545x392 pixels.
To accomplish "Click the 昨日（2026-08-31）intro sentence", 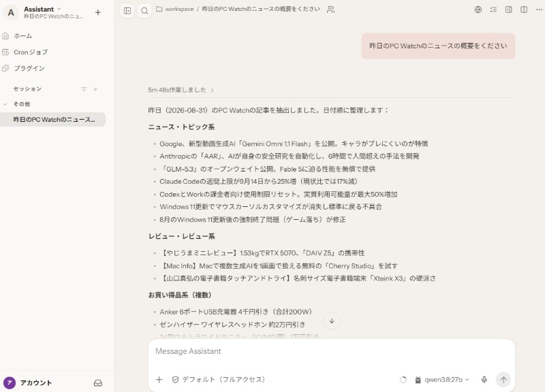I will click(x=268, y=110).
